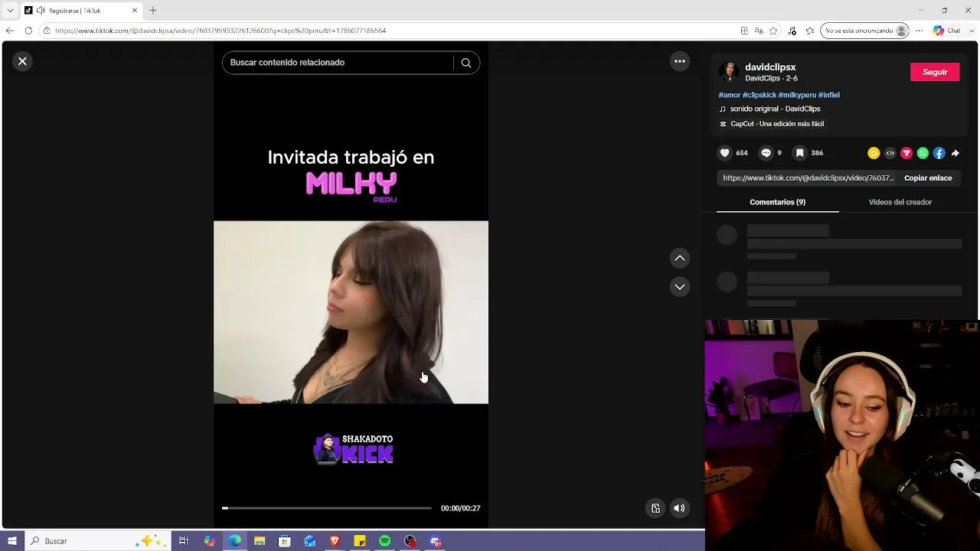The width and height of the screenshot is (980, 551).
Task: Close the TikTok video viewer
Action: pos(22,61)
